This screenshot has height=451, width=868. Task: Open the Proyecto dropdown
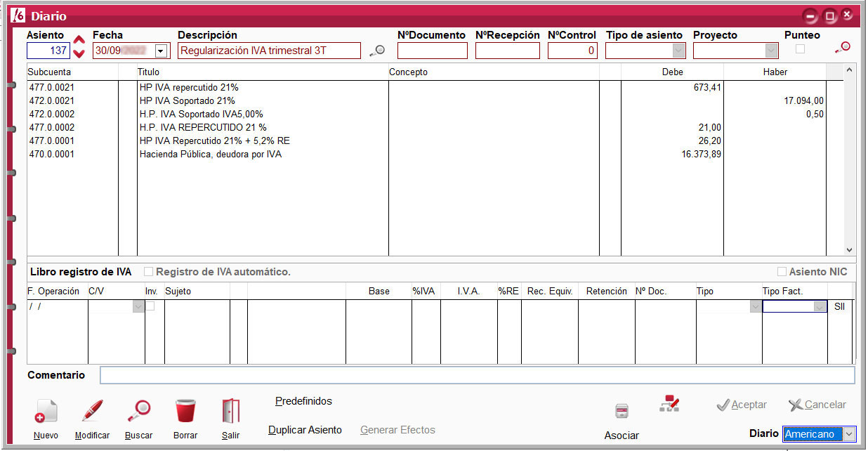click(x=772, y=51)
